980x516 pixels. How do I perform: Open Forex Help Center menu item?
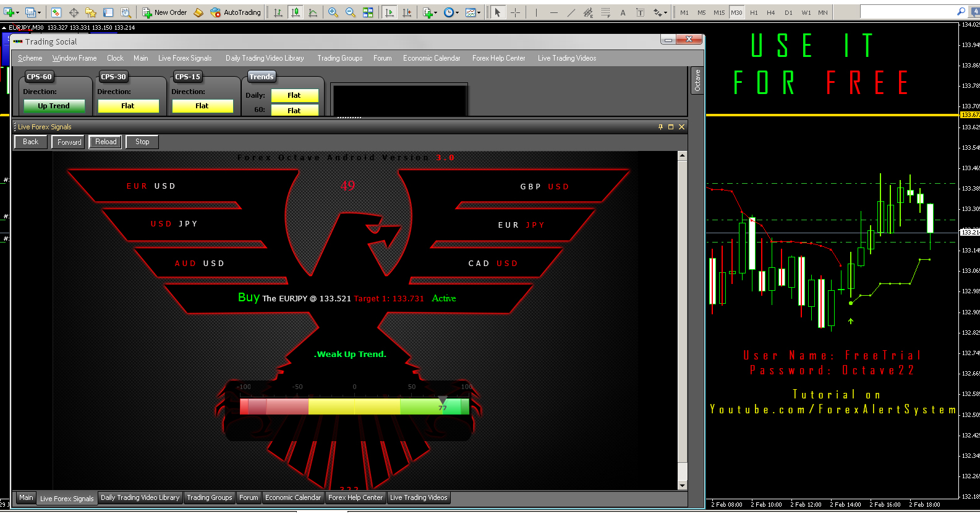coord(498,58)
